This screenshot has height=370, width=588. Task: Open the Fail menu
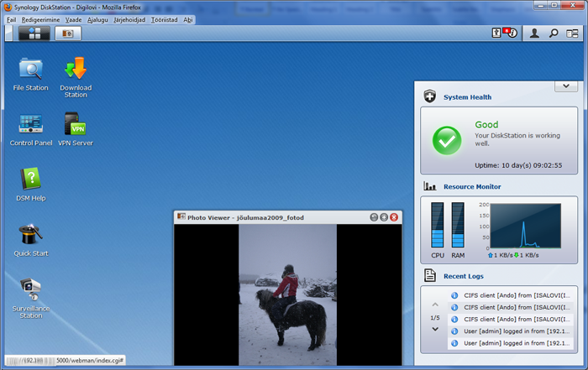(11, 20)
